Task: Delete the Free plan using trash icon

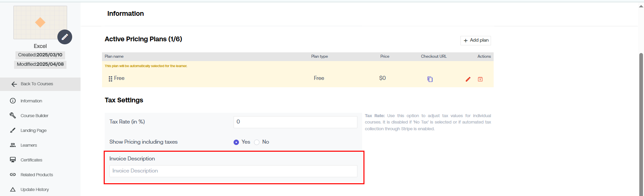Action: [x=480, y=79]
